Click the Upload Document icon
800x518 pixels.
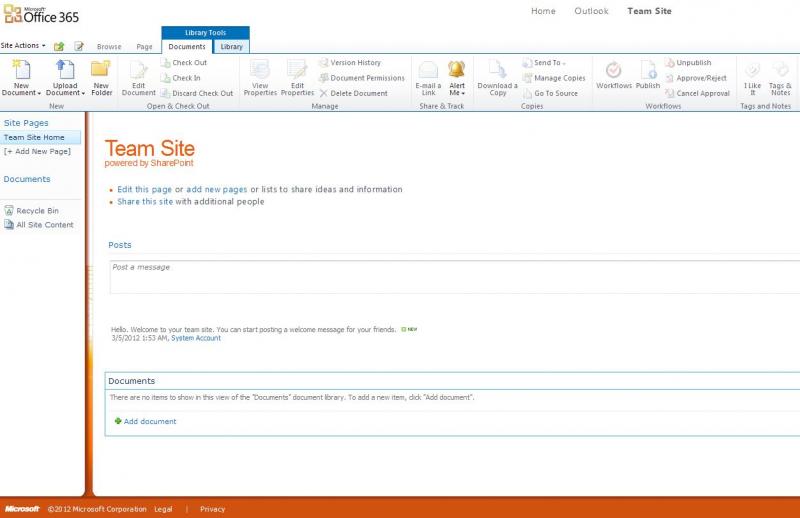pos(65,69)
